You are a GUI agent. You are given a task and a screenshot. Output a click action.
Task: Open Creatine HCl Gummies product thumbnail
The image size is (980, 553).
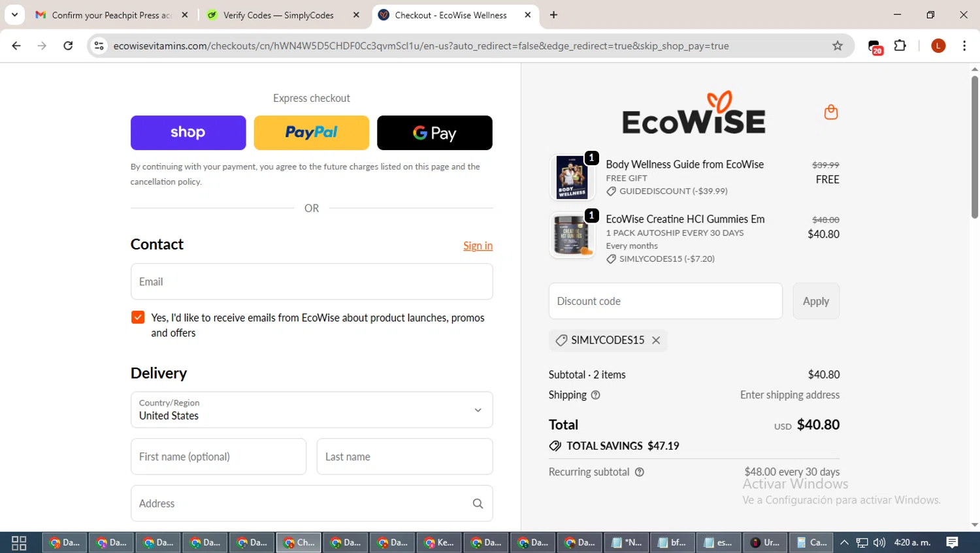(x=572, y=235)
